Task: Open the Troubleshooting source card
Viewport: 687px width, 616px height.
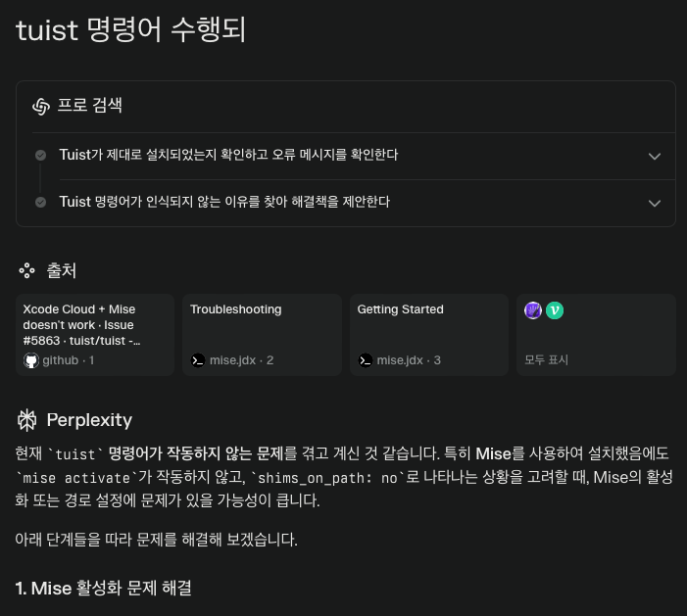Action: [262, 335]
